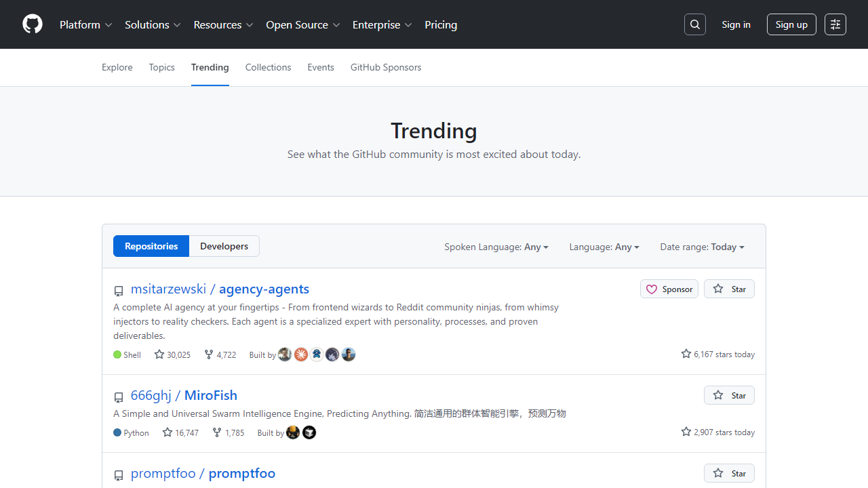Viewport: 868px width, 488px height.
Task: Star the MiroFish repository
Action: tap(729, 395)
